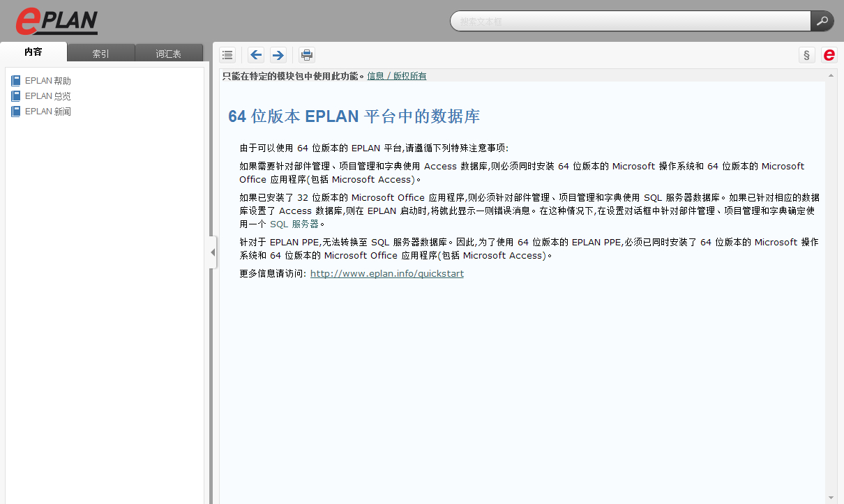
Task: Click the EPLAN logo
Action: 56,21
